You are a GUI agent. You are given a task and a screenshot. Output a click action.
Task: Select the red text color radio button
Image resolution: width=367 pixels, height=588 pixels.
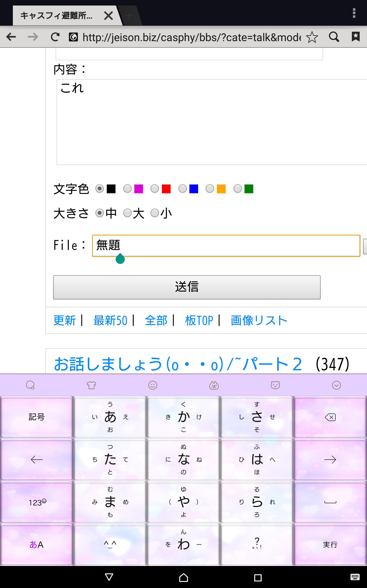point(155,189)
